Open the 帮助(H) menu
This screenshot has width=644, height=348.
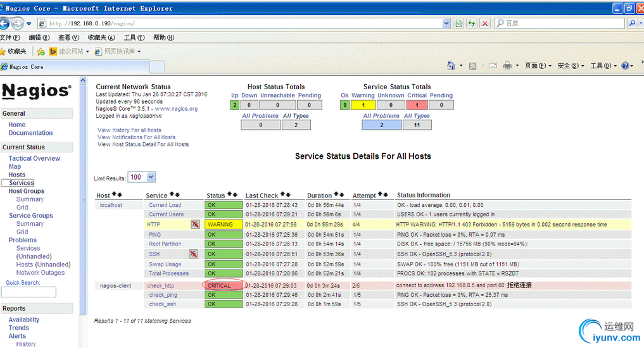164,37
